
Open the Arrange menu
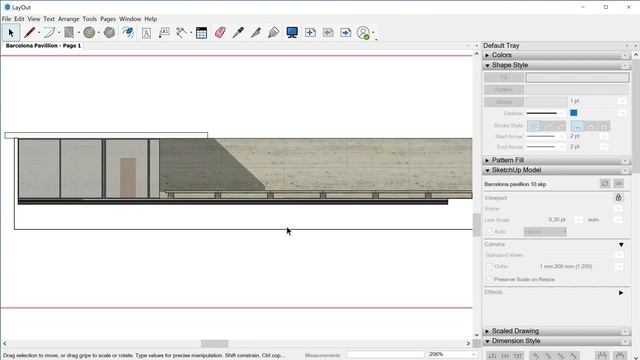[x=68, y=19]
